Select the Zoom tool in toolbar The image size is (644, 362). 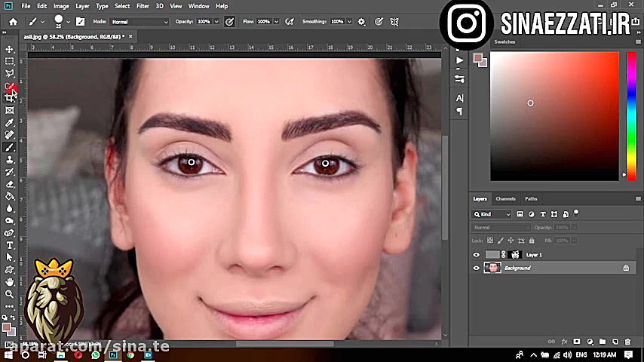point(10,293)
